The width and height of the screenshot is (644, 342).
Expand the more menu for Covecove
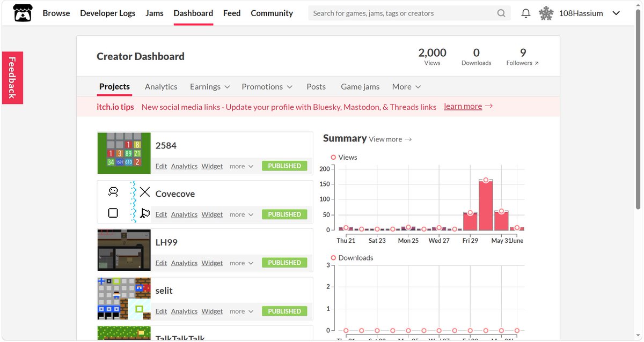241,214
